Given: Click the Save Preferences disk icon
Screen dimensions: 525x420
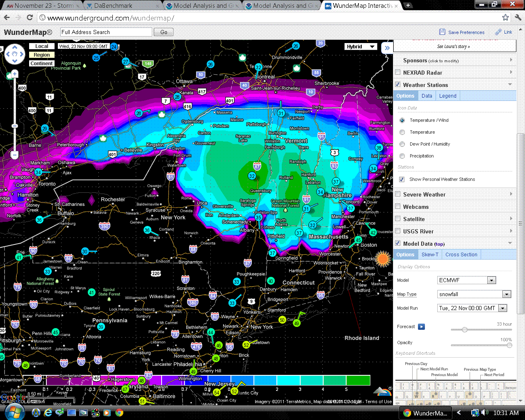Looking at the screenshot, I should point(442,32).
